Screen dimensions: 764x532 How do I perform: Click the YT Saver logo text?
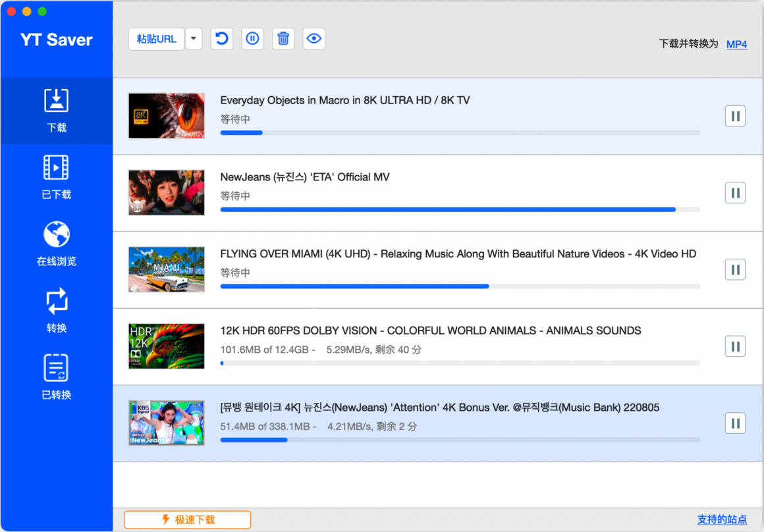[57, 40]
